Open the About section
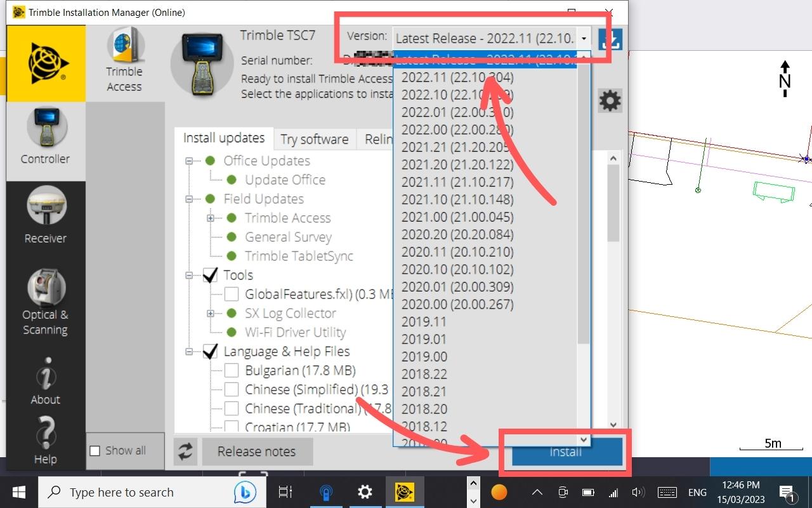 point(45,381)
